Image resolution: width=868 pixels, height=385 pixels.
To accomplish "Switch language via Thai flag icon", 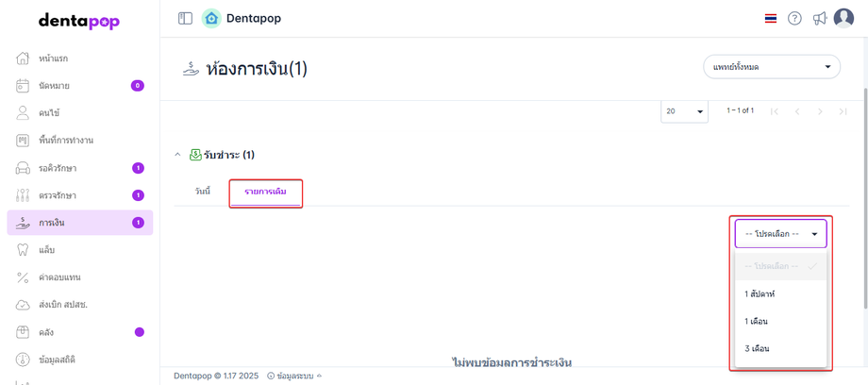I will (x=771, y=18).
